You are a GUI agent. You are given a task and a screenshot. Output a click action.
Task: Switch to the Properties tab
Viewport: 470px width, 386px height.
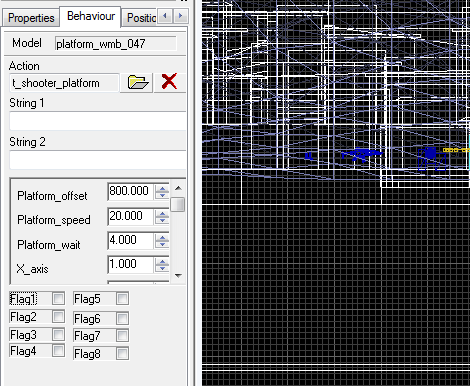click(31, 18)
